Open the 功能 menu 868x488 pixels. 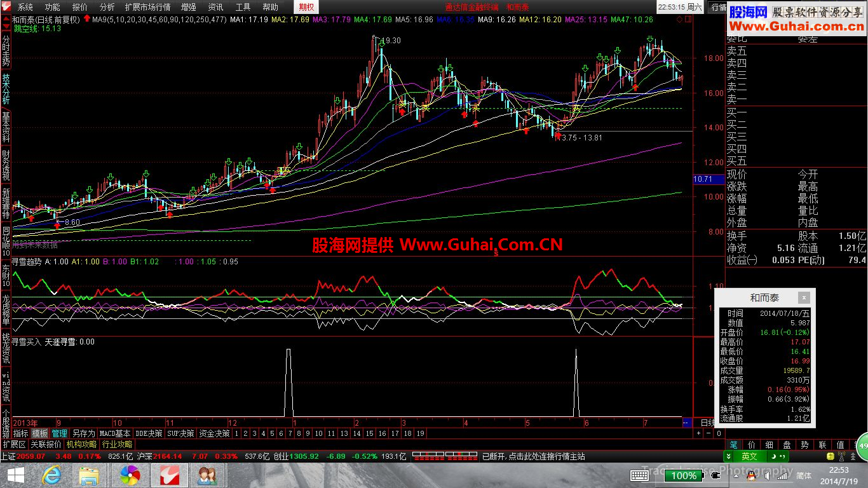click(x=52, y=7)
